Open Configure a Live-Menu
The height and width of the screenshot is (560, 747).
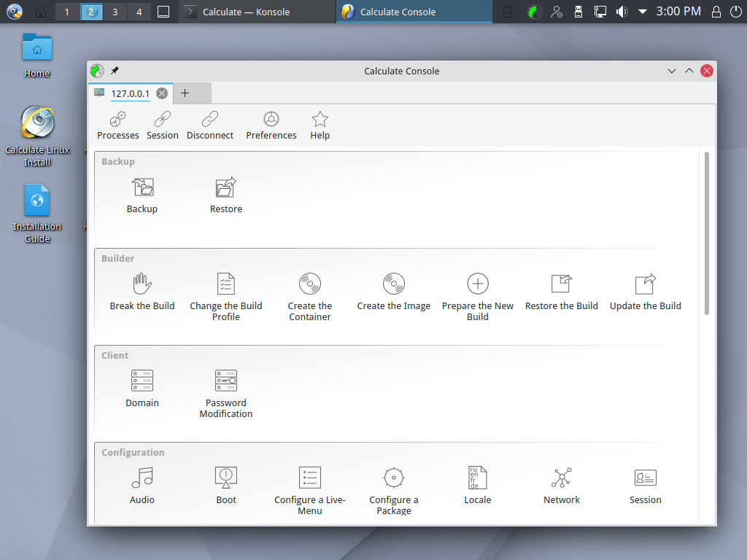click(x=309, y=491)
